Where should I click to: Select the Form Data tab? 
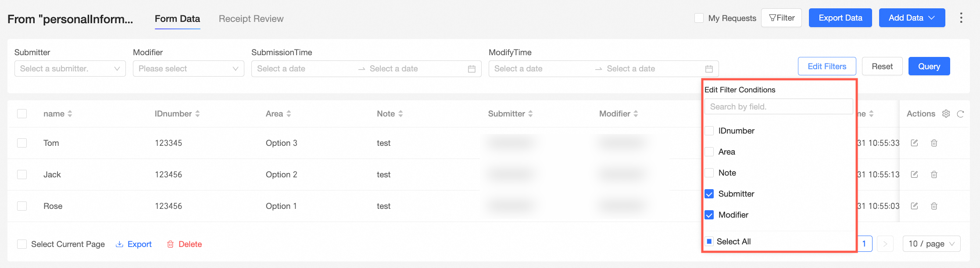tap(177, 19)
